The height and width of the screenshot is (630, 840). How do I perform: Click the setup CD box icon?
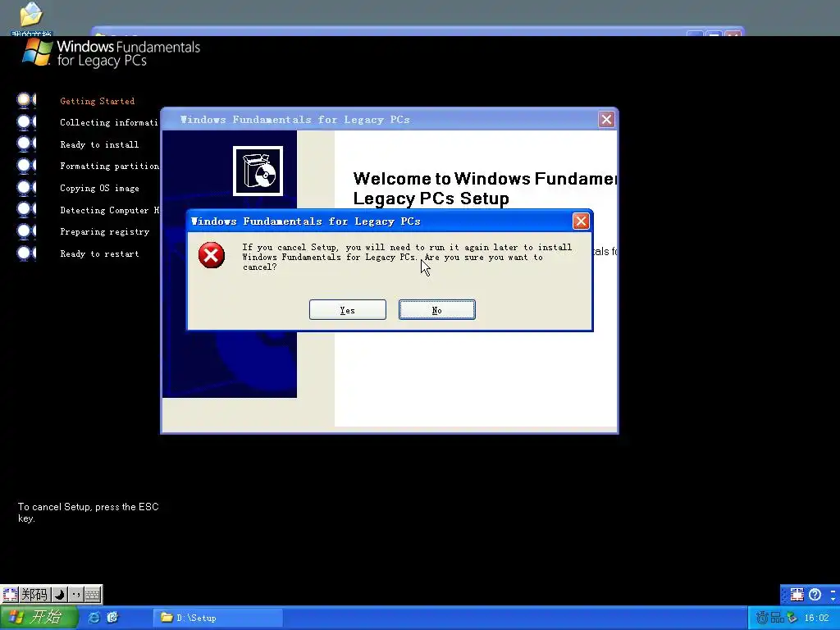[258, 171]
